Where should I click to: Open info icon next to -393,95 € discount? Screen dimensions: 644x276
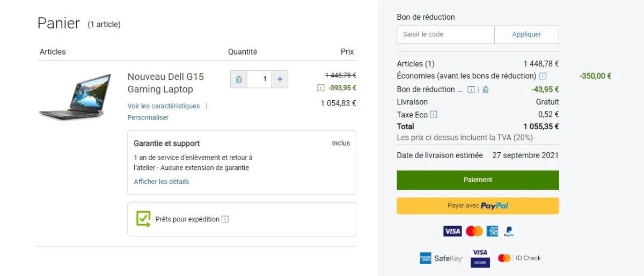tap(320, 88)
